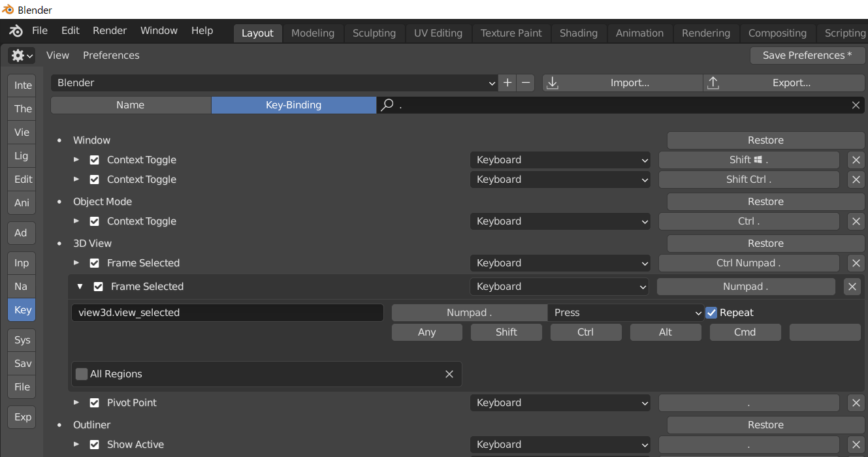Restore default Window keymap entries
Viewport: 868px width, 457px height.
point(765,140)
